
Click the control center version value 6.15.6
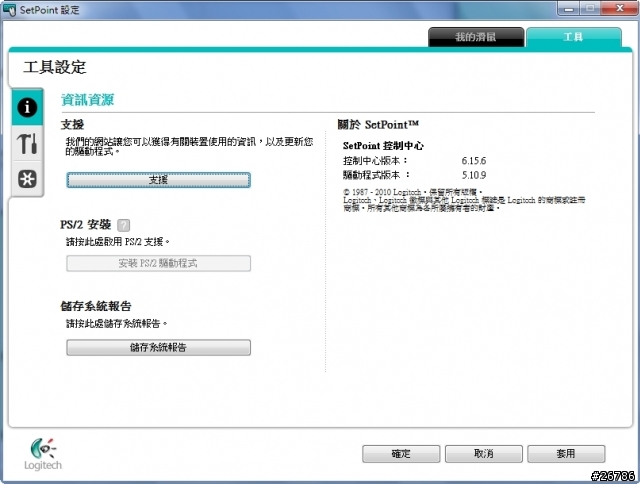click(474, 161)
